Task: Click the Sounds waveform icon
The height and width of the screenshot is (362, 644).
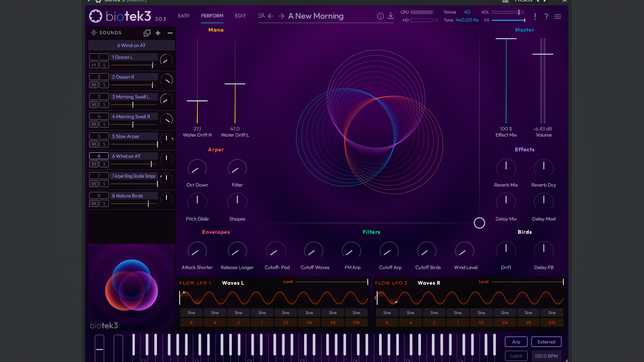Action: [94, 33]
